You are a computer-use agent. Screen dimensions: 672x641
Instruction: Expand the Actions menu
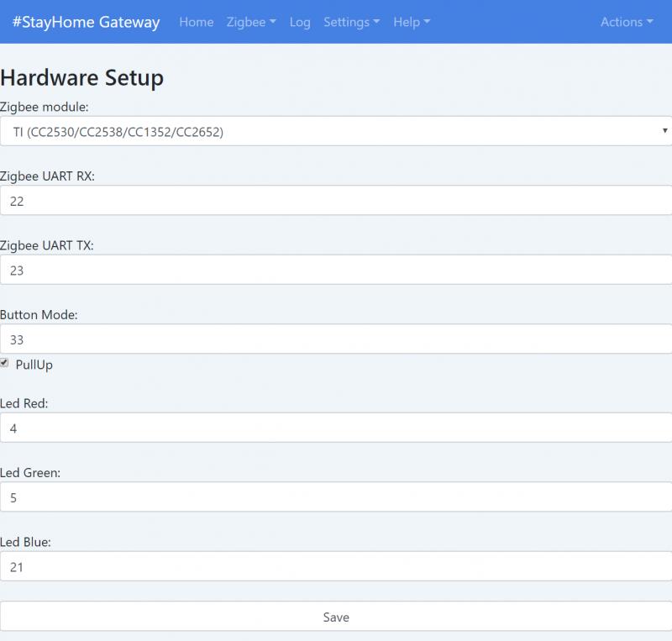click(x=627, y=22)
